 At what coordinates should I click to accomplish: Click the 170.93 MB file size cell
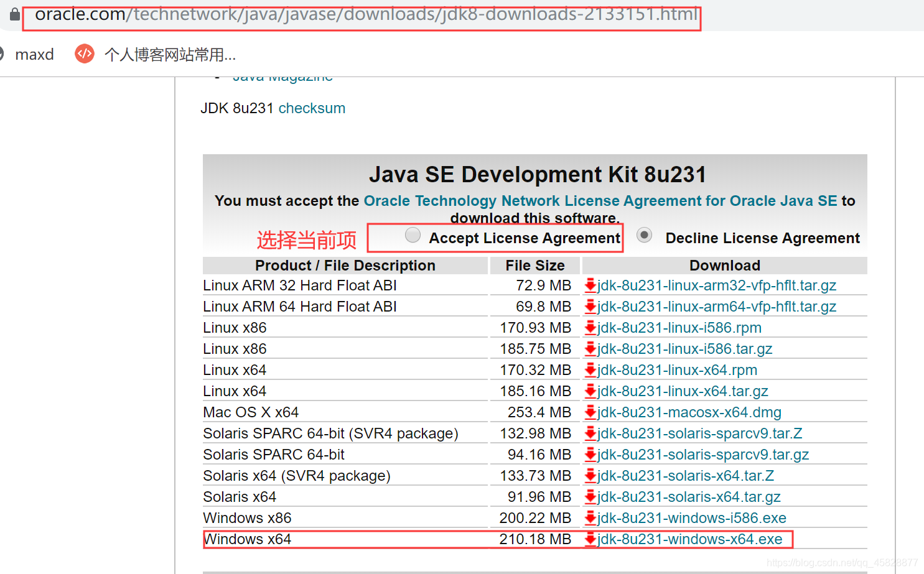point(535,328)
